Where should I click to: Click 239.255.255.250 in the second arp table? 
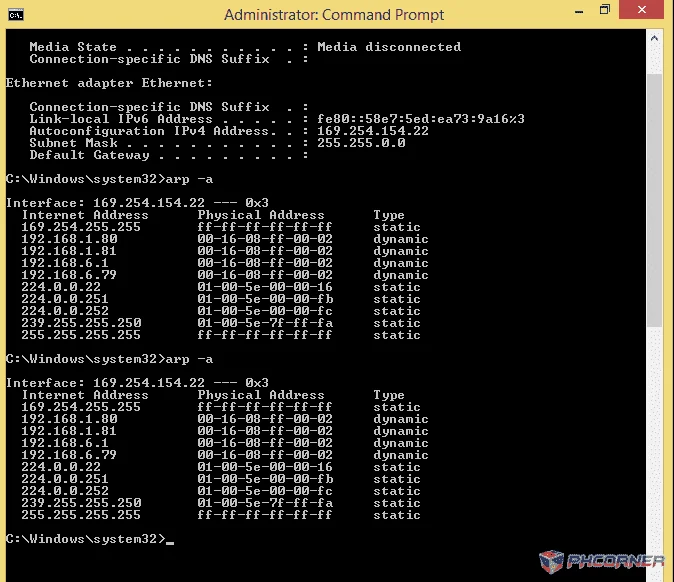pos(81,503)
